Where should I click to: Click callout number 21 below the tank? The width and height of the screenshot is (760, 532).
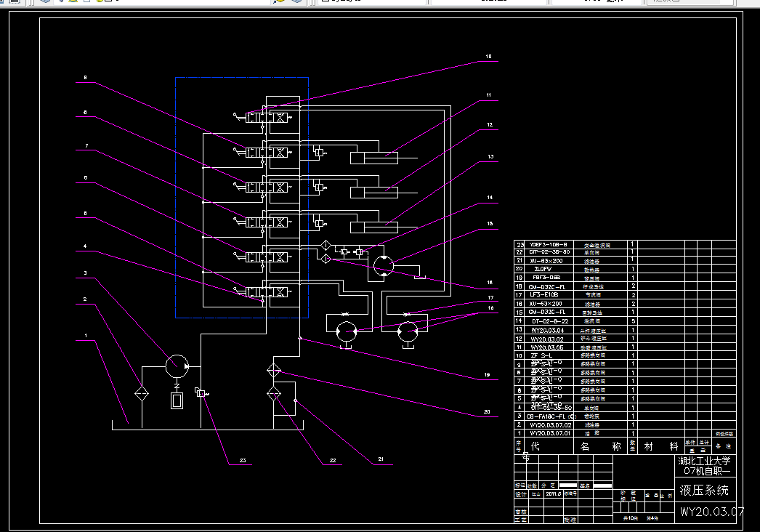click(381, 459)
